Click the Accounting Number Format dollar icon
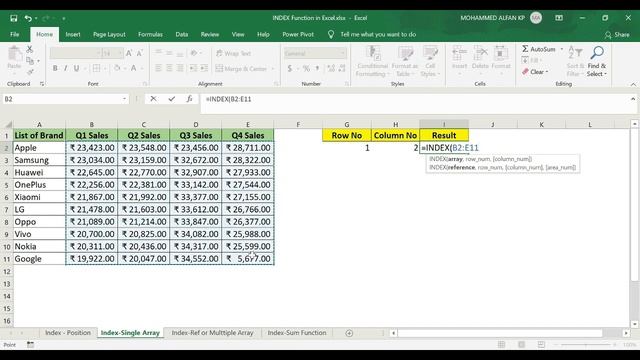The height and width of the screenshot is (360, 640). point(290,69)
